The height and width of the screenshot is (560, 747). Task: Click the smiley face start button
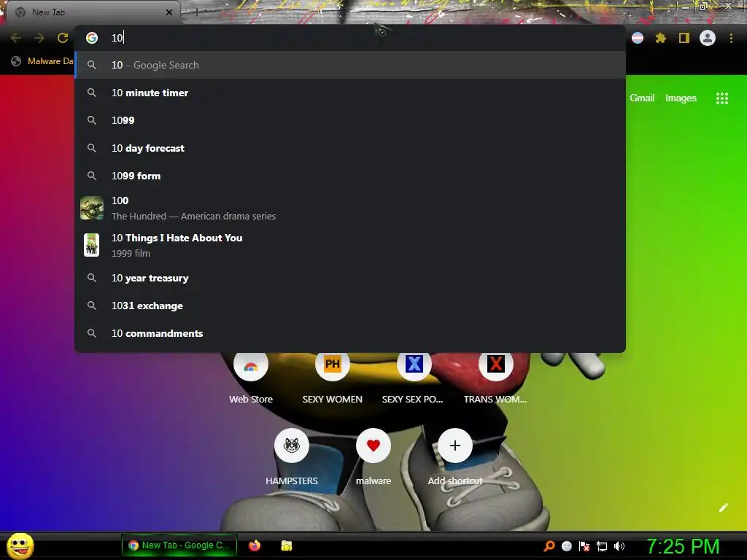click(20, 545)
